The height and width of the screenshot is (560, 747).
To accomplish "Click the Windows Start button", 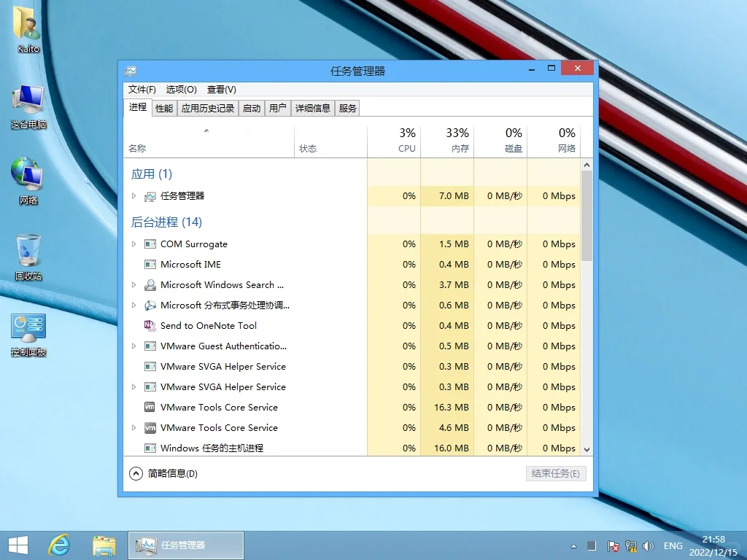I will click(18, 545).
